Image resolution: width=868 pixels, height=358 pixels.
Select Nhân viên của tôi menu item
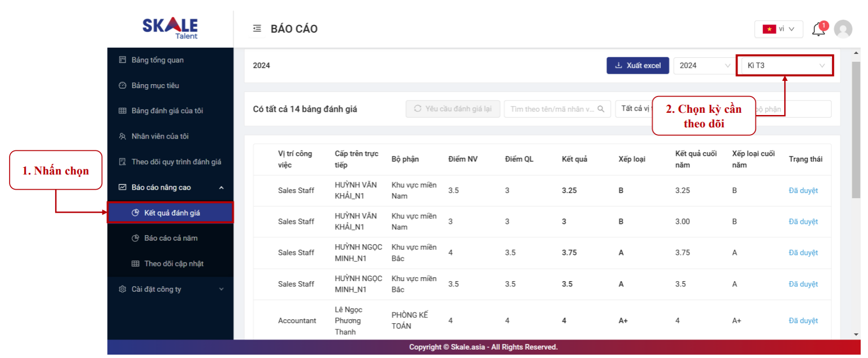click(161, 136)
